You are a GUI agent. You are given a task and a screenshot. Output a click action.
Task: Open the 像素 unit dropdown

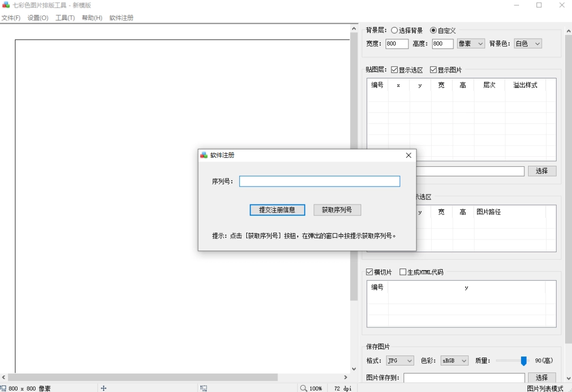tap(470, 43)
